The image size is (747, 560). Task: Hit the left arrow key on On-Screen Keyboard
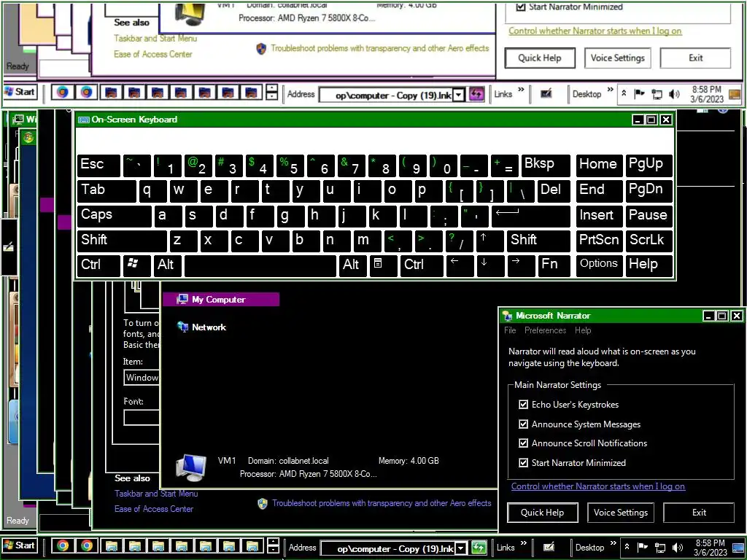pyautogui.click(x=460, y=265)
